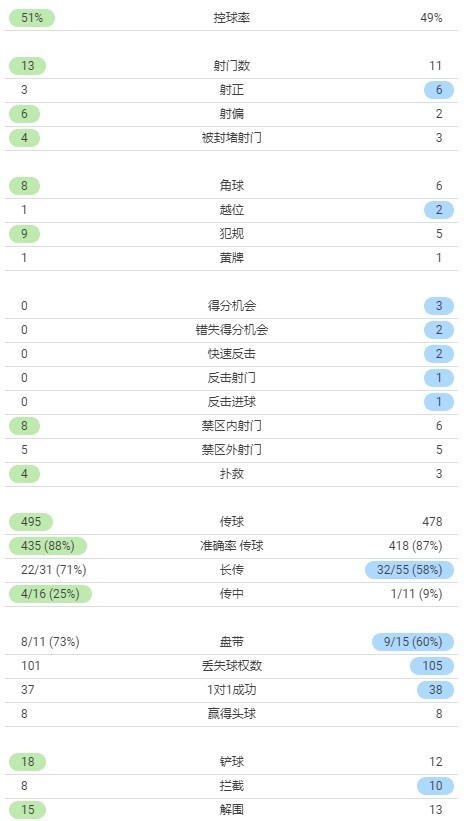Click the 435 (88%) accuracy badge
Screen dimensions: 466x821
48,546
